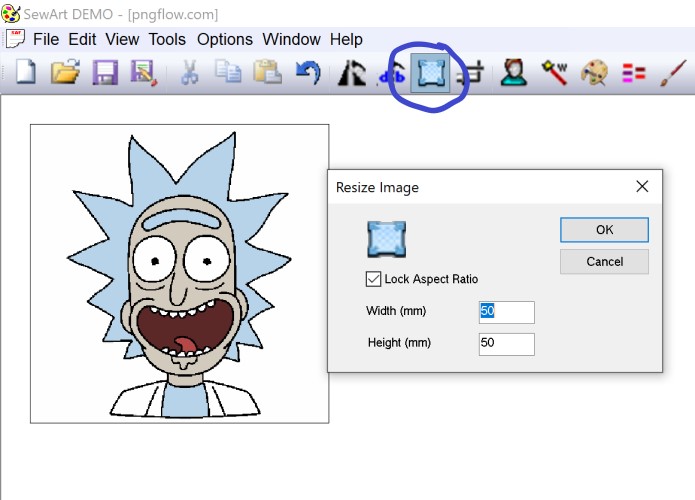Confirm resize with OK button
Image resolution: width=695 pixels, height=500 pixels.
[604, 230]
